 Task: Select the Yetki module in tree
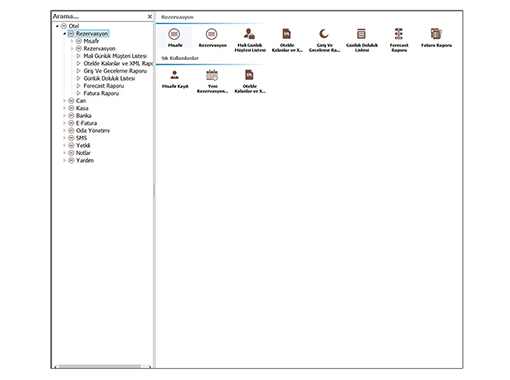point(79,146)
